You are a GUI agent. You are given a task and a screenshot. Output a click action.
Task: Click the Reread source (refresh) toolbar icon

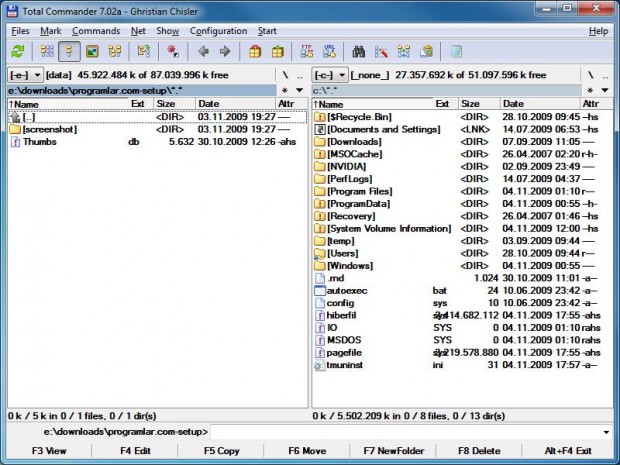[x=18, y=51]
